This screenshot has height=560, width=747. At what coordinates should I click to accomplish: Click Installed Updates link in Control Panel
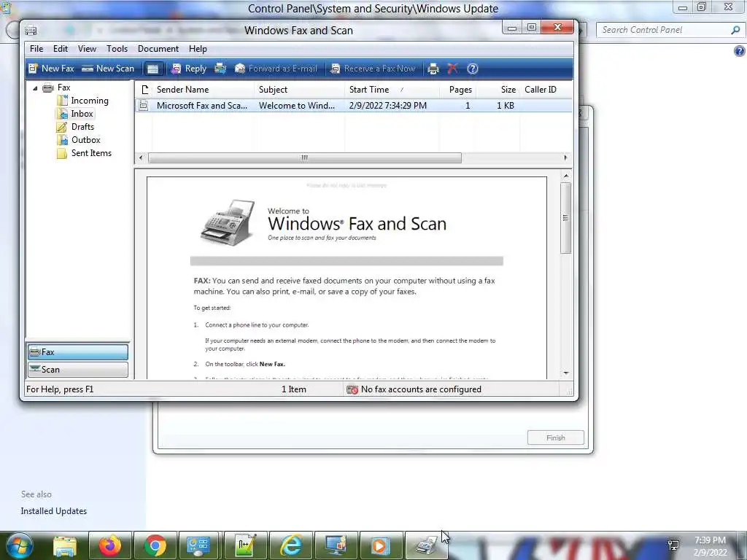click(x=54, y=511)
